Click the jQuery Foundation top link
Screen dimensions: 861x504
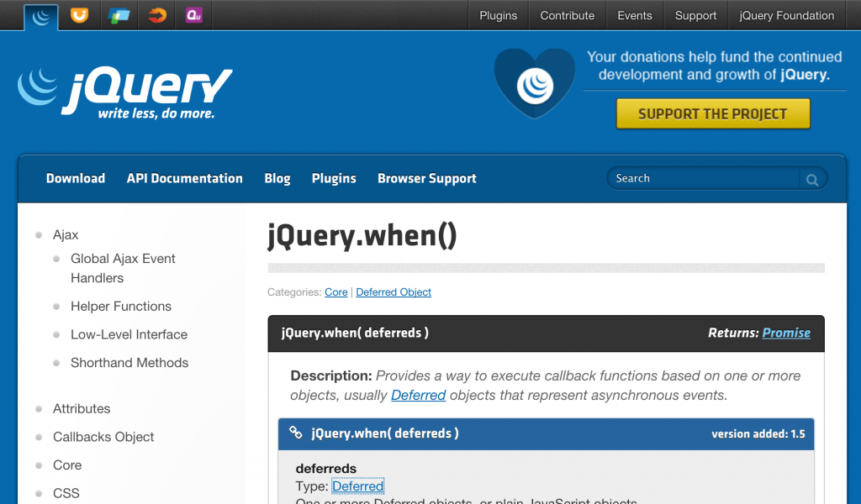coord(786,15)
